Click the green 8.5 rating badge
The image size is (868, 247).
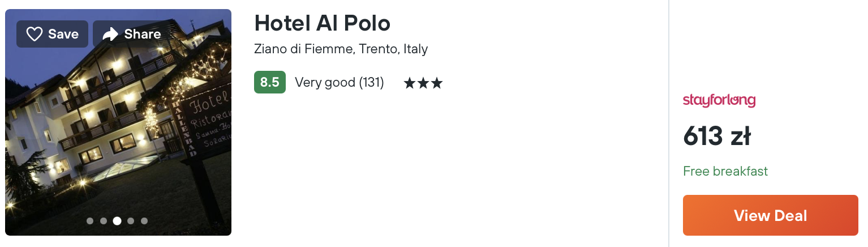click(x=269, y=82)
